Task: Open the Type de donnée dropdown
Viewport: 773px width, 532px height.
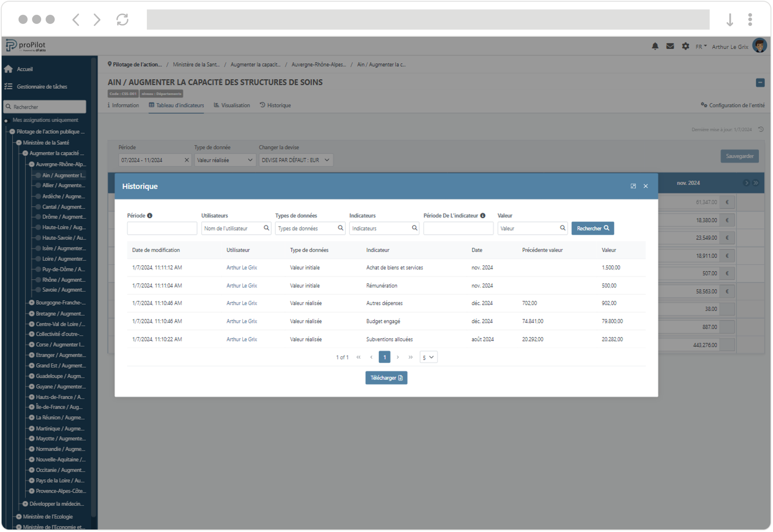Action: (224, 160)
